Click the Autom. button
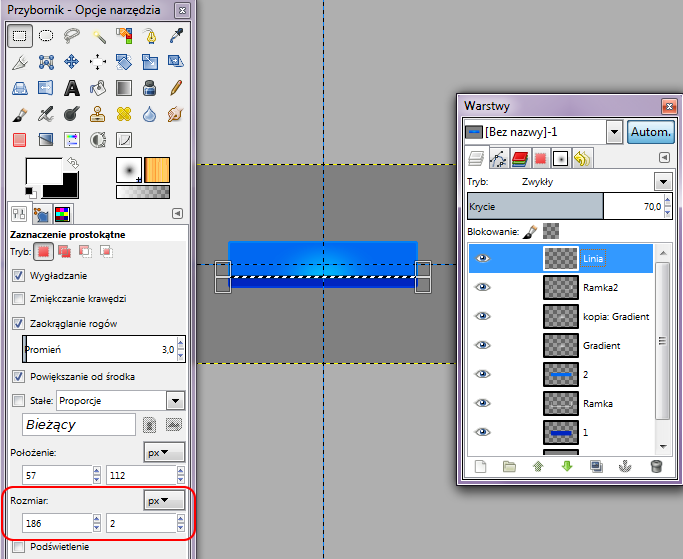 pyautogui.click(x=650, y=132)
